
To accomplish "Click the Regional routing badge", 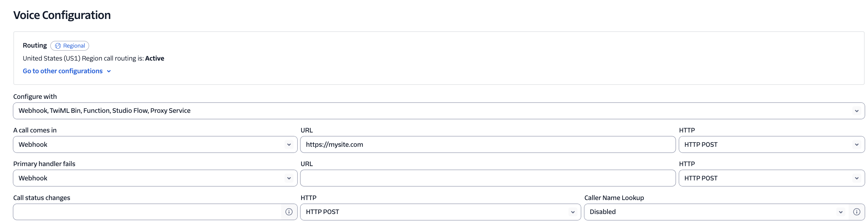I will (x=70, y=46).
